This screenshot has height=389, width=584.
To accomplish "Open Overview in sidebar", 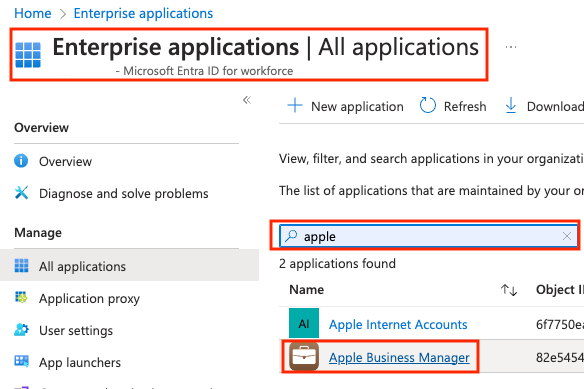I will tap(65, 161).
